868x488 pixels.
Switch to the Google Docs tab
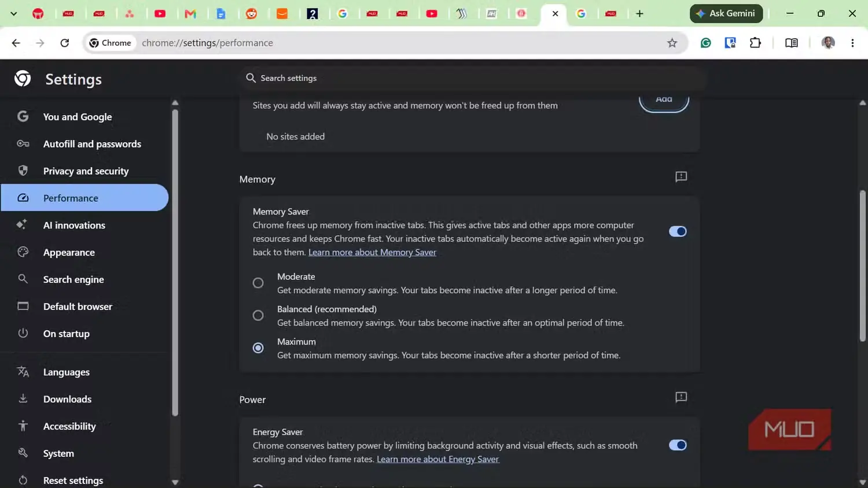pyautogui.click(x=221, y=13)
